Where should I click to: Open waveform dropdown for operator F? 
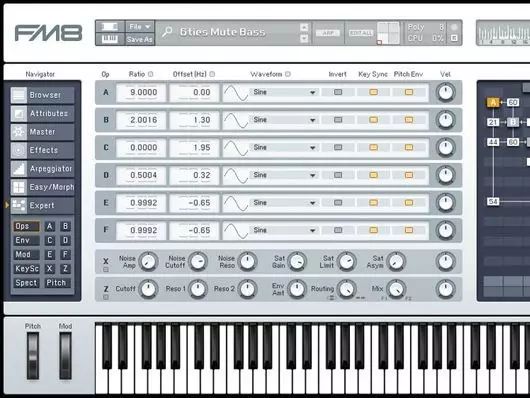click(x=284, y=230)
